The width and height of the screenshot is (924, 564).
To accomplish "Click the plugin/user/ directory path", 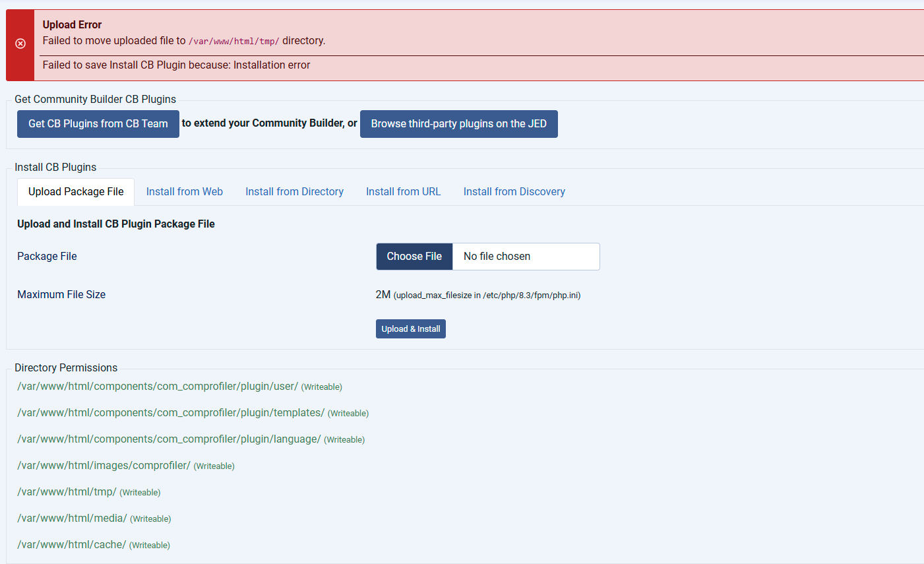I will 158,387.
